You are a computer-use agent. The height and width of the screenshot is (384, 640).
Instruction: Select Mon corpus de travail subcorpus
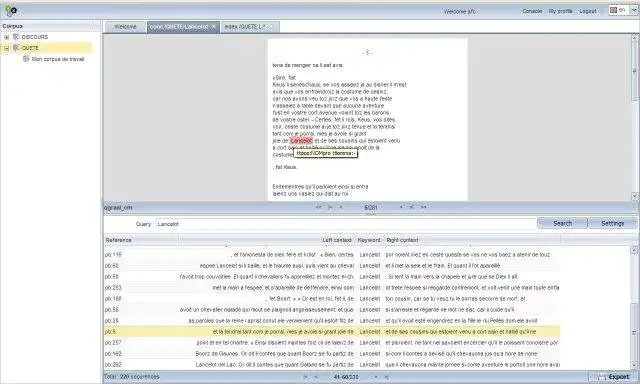point(58,59)
